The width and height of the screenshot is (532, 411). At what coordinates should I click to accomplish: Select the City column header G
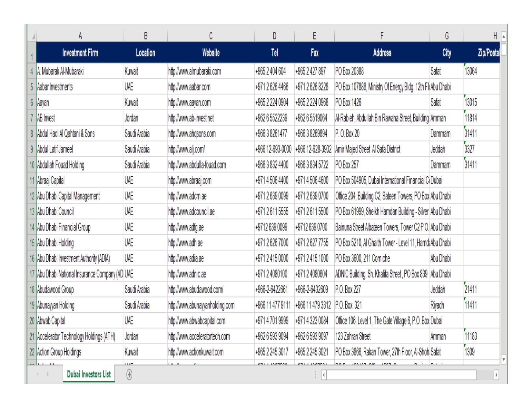(447, 36)
